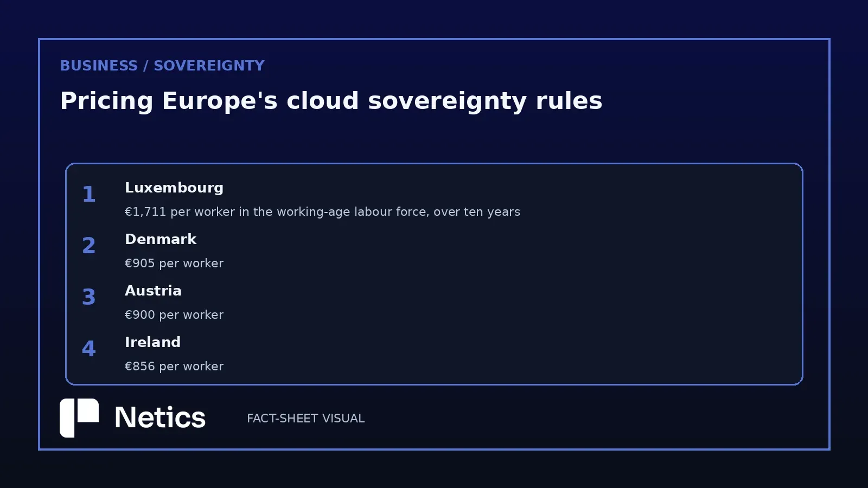Click the €905 per worker figure
This screenshot has height=488, width=868.
[174, 264]
